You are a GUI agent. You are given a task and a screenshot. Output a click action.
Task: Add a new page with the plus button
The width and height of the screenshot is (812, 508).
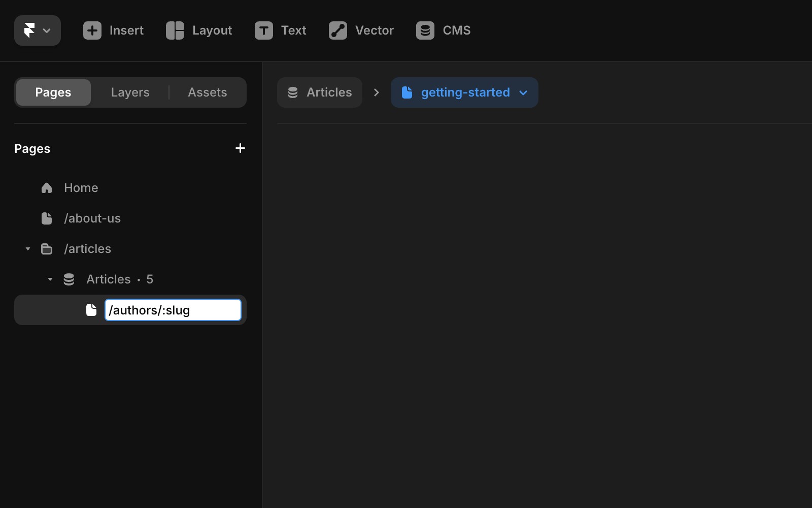click(240, 148)
